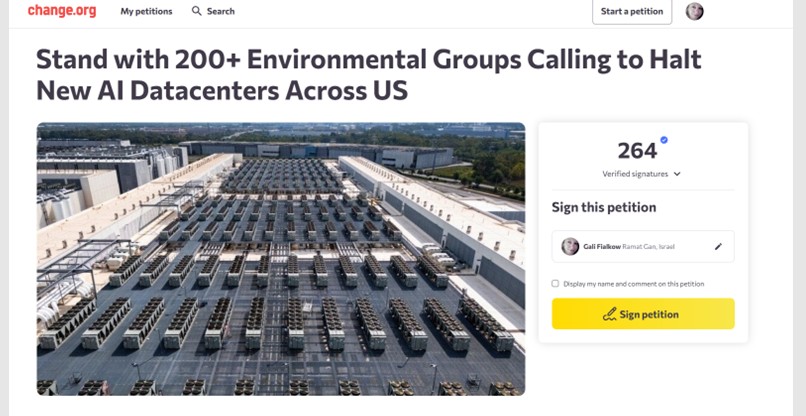Click Gali Fialkow's avatar in the sign box
The height and width of the screenshot is (416, 806).
[x=570, y=246]
